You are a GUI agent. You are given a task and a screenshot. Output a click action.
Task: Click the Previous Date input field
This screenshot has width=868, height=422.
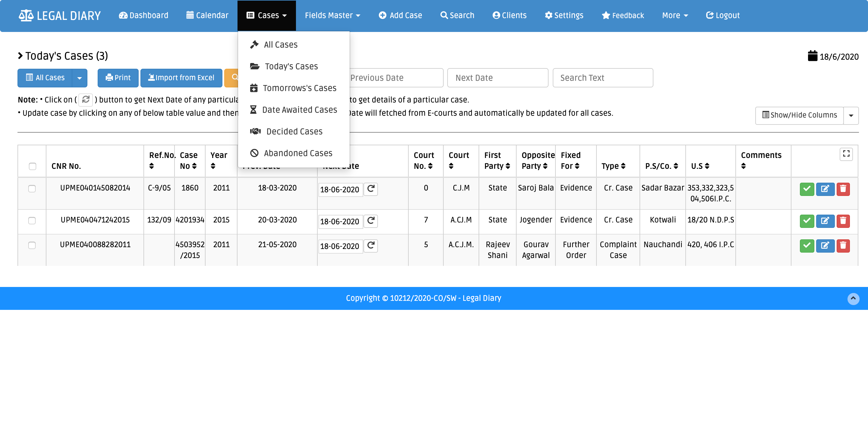(396, 78)
